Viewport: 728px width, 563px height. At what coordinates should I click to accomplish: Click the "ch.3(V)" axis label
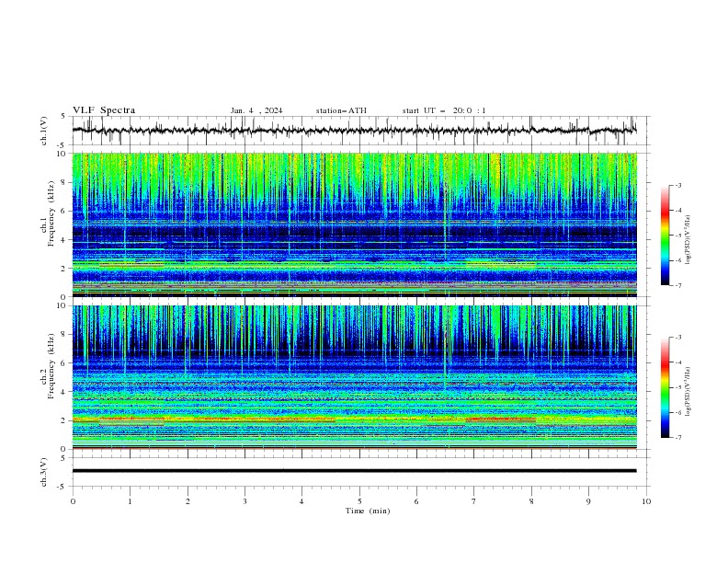(44, 472)
